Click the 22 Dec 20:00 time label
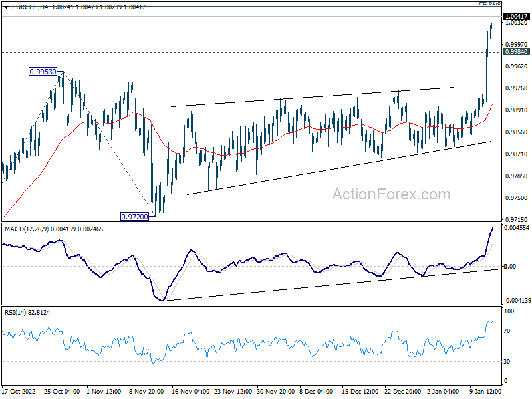532x399 pixels. point(403,391)
